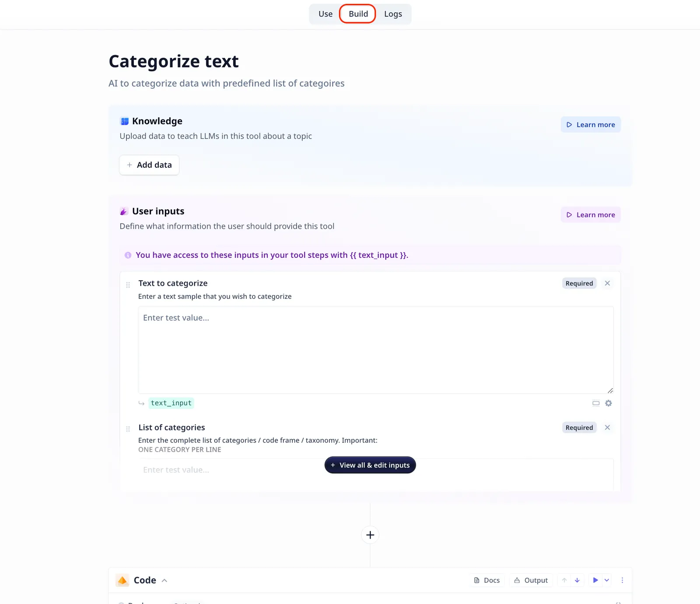Move the Code step down
700x604 pixels.
point(577,580)
